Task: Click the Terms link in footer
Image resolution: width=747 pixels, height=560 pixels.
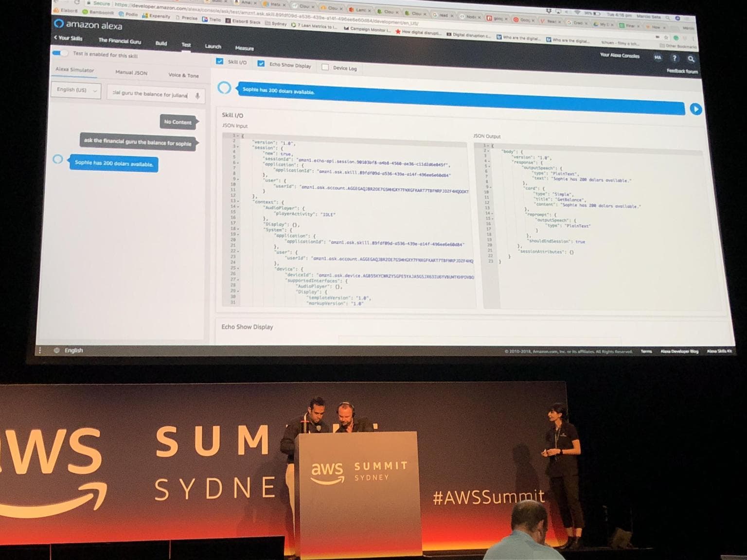Action: coord(646,351)
